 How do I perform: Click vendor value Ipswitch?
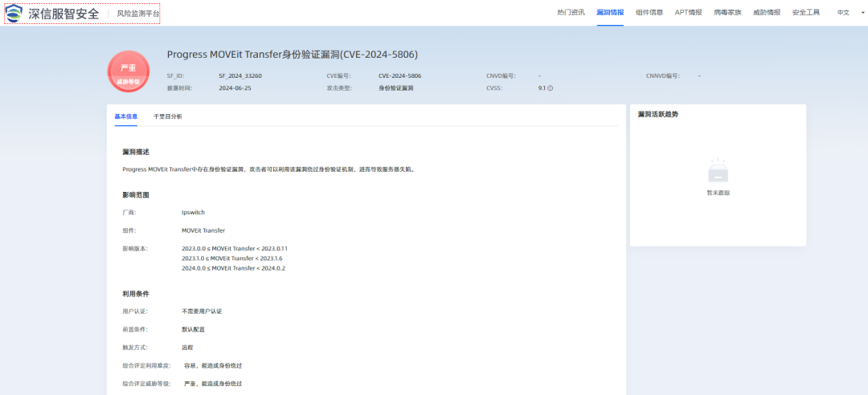pos(193,213)
